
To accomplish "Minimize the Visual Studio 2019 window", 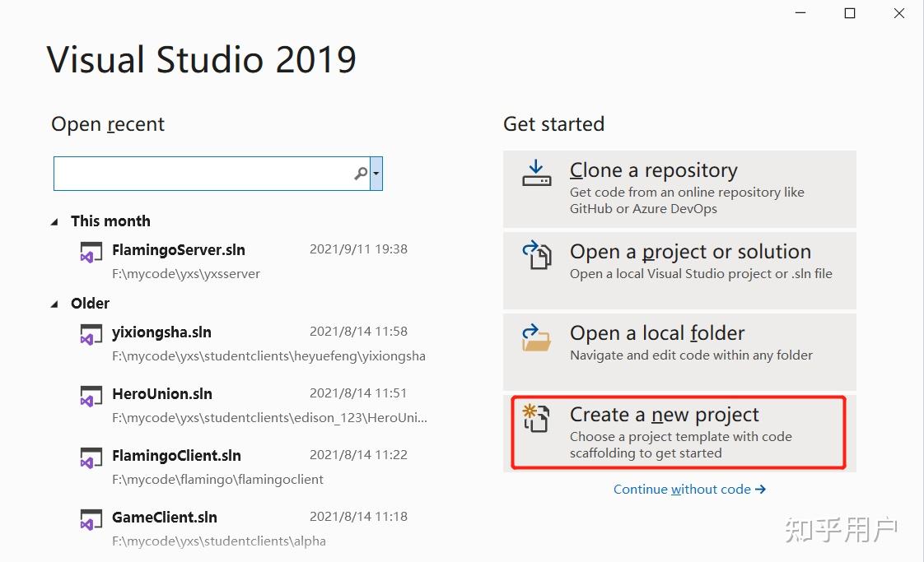I will [x=800, y=13].
